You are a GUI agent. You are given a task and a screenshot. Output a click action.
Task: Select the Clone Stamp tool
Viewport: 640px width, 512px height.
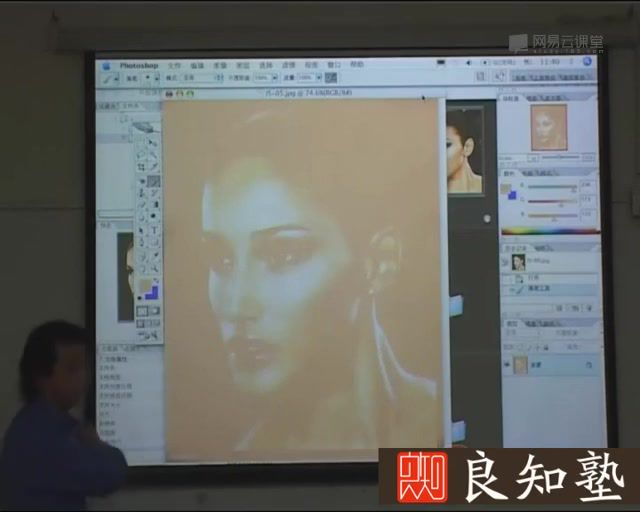pos(142,192)
